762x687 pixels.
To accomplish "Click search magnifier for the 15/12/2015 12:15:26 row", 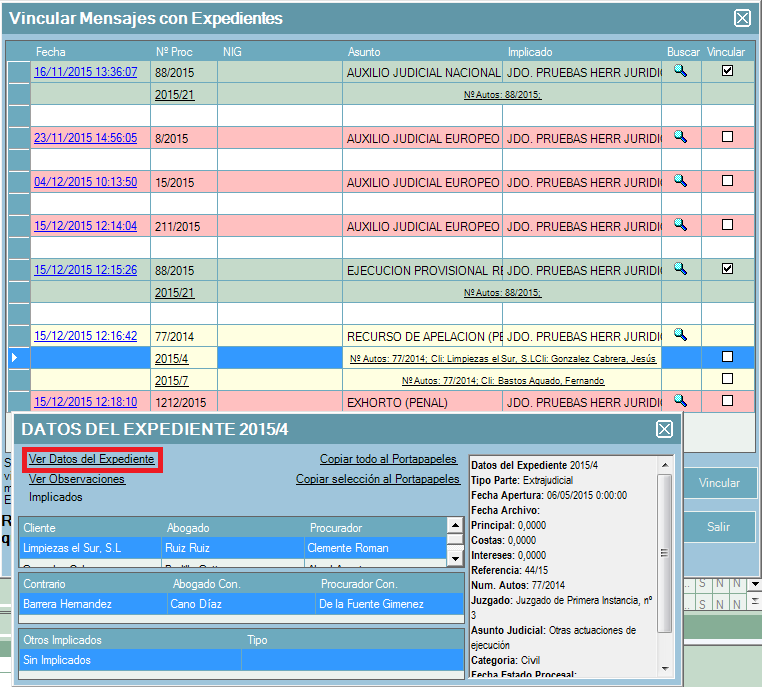I will click(x=680, y=269).
